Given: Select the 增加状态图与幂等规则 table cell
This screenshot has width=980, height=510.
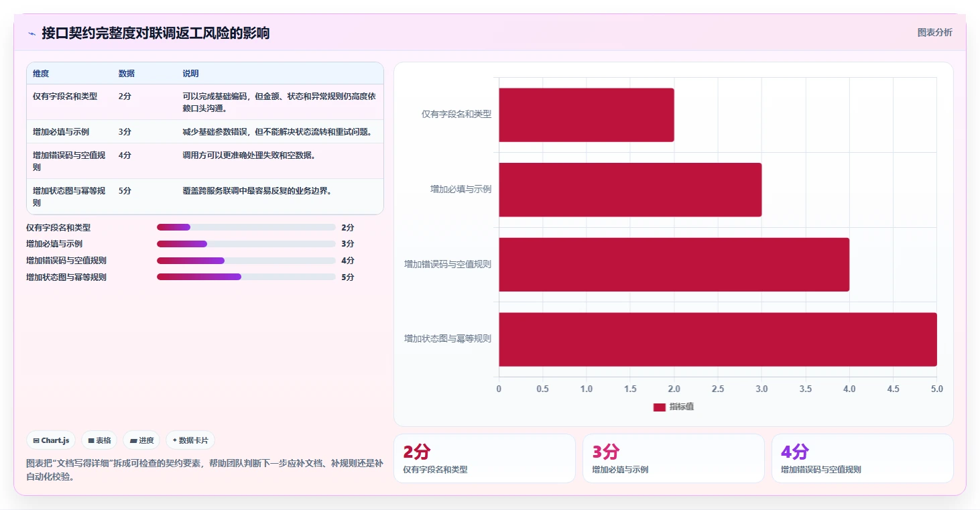Looking at the screenshot, I should pyautogui.click(x=69, y=196).
